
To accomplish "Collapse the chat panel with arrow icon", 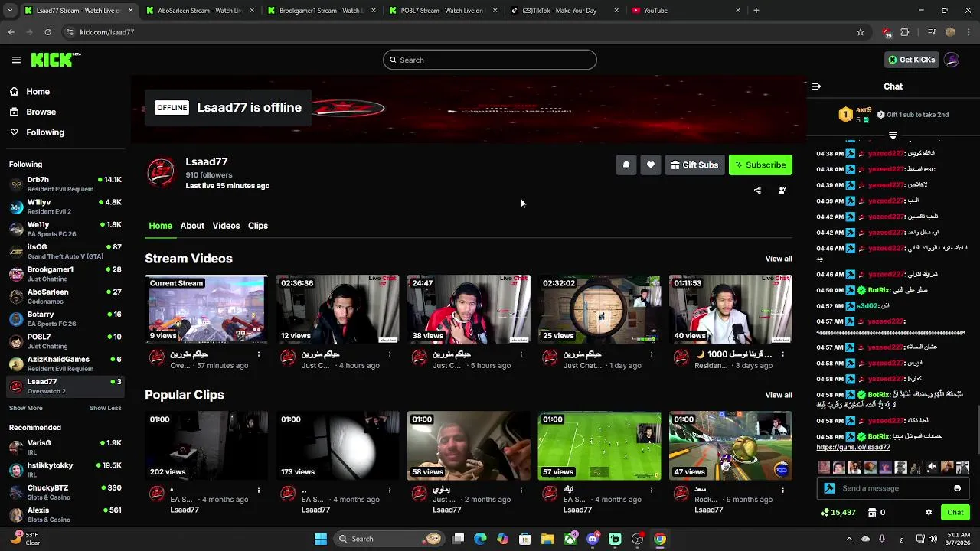I will pos(816,86).
